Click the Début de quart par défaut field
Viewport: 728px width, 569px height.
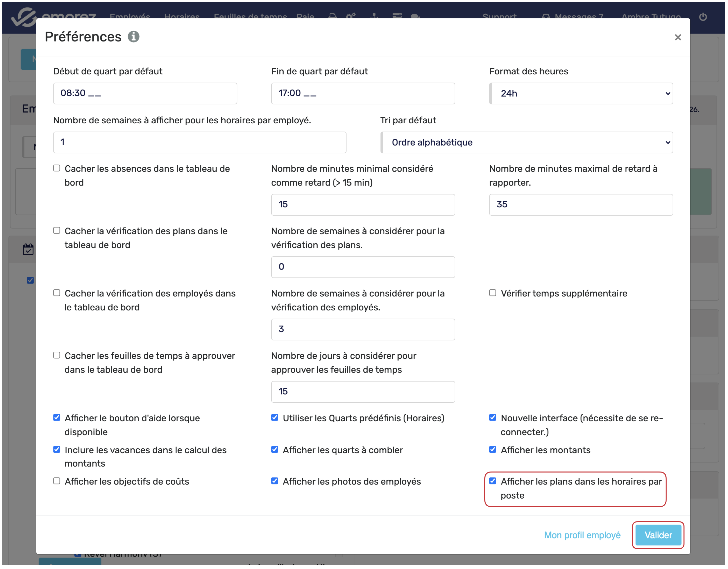point(145,94)
